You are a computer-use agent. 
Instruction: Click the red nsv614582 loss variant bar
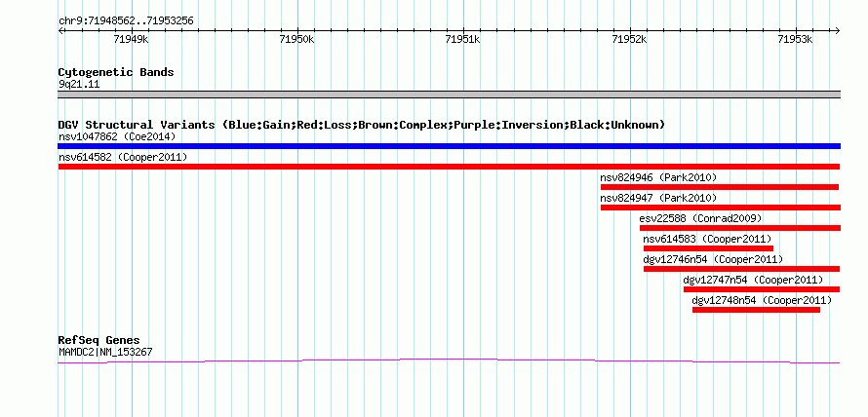pos(449,167)
